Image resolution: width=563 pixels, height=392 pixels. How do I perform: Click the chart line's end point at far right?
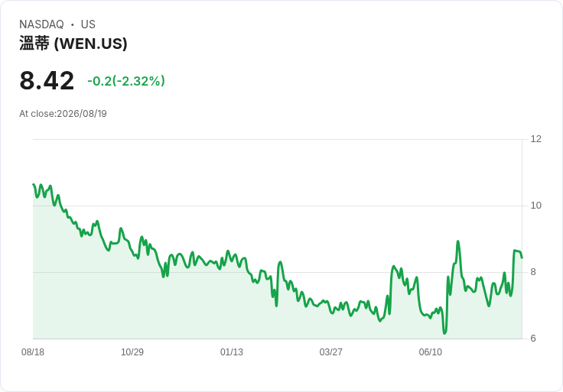[x=522, y=258]
